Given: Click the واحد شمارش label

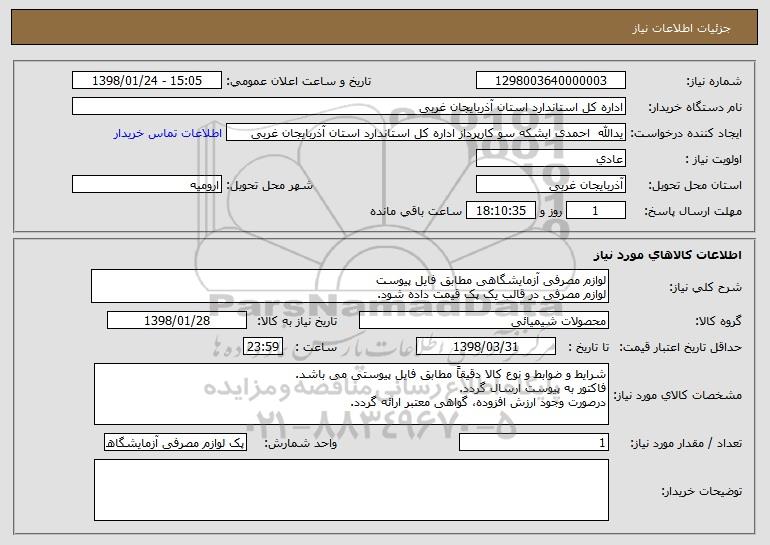Looking at the screenshot, I should 301,443.
